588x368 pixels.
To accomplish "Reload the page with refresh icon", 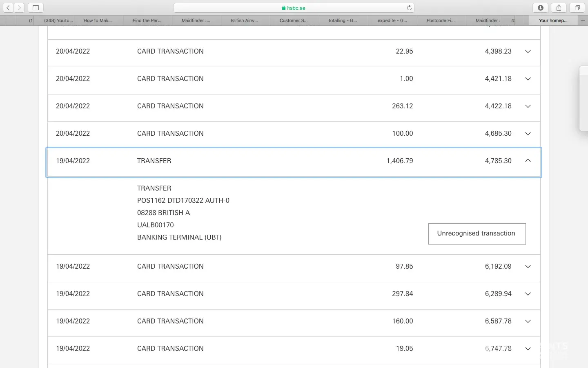I will pyautogui.click(x=409, y=8).
